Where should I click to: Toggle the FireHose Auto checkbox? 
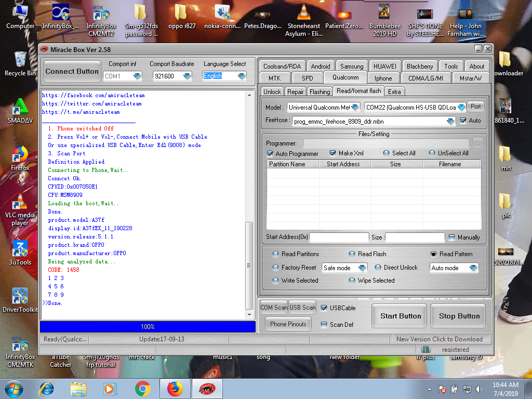tap(463, 121)
